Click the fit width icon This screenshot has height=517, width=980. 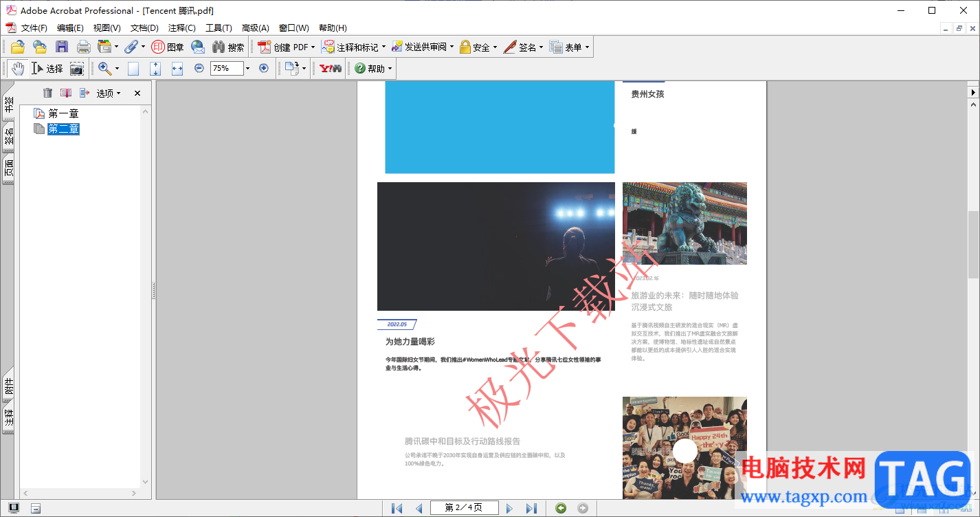tap(177, 68)
